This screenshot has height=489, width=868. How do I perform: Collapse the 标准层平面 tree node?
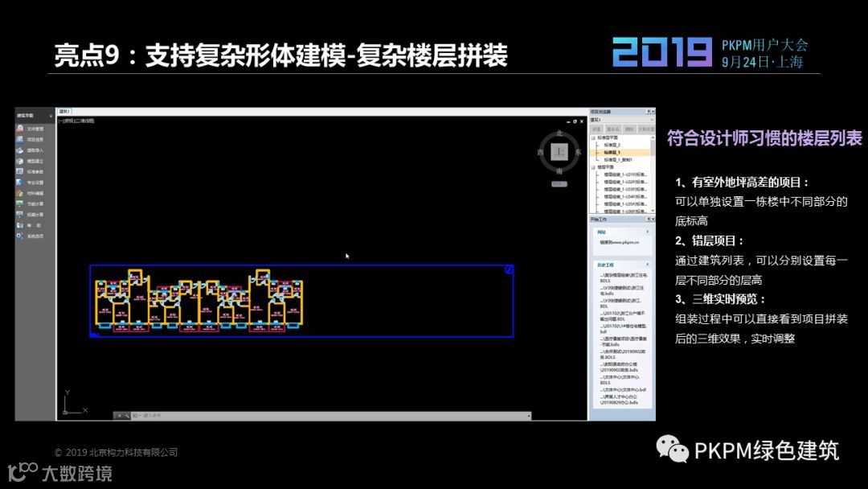(593, 138)
